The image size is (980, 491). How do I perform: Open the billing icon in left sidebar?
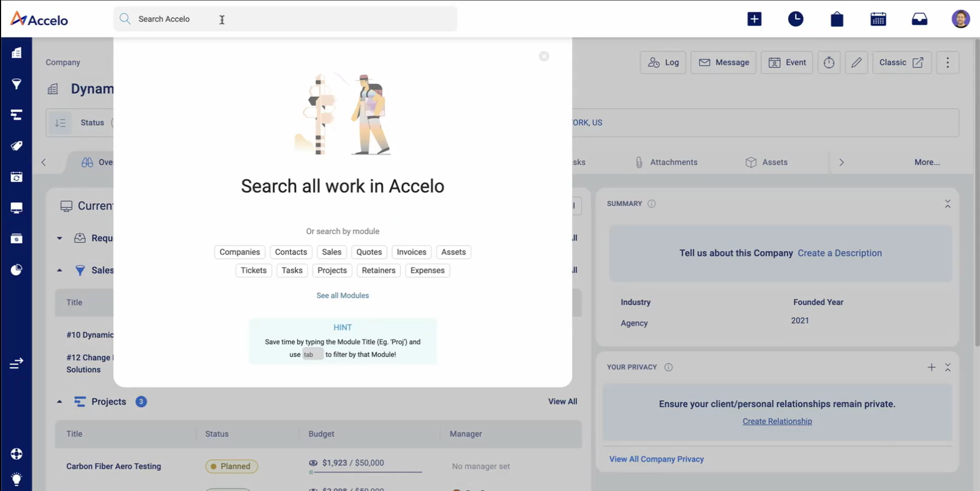17,239
